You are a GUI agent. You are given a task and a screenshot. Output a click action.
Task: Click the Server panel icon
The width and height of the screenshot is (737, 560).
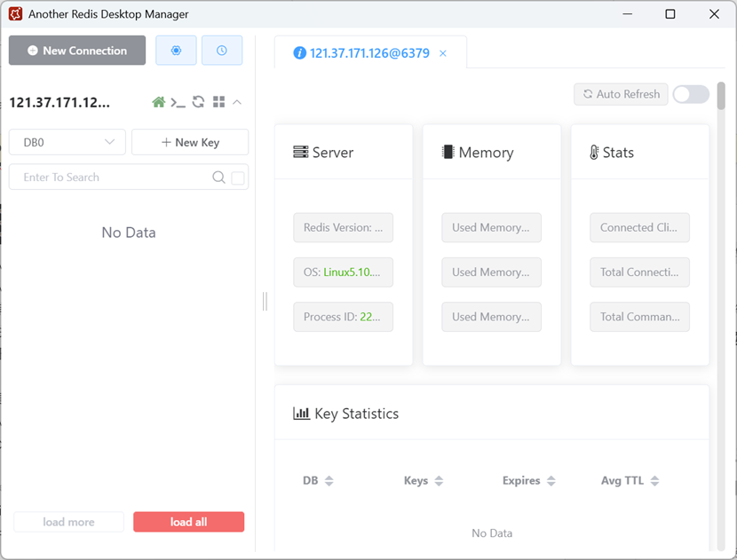[x=301, y=152]
